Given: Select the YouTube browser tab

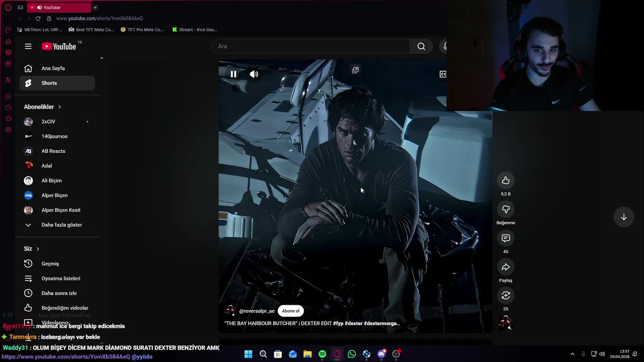Looking at the screenshot, I should pos(59,8).
